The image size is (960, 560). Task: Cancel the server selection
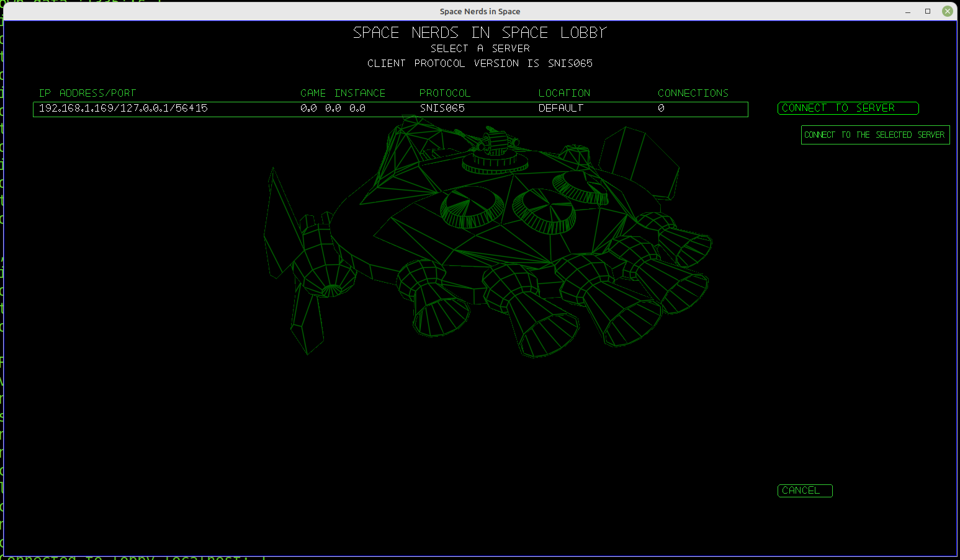pyautogui.click(x=805, y=491)
